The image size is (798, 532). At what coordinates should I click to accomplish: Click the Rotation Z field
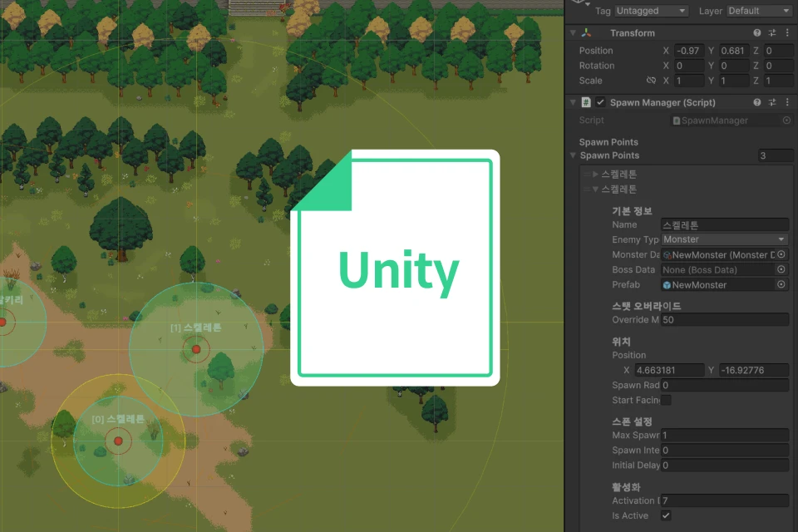pos(778,66)
